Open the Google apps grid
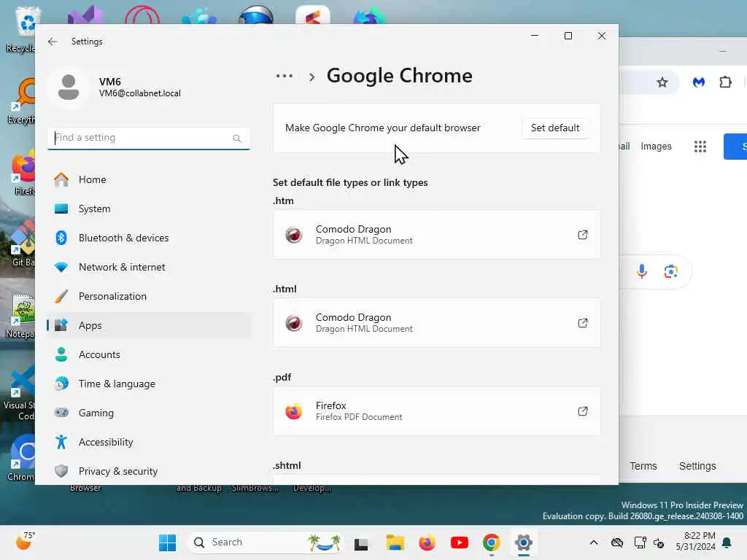This screenshot has height=560, width=747. click(700, 146)
